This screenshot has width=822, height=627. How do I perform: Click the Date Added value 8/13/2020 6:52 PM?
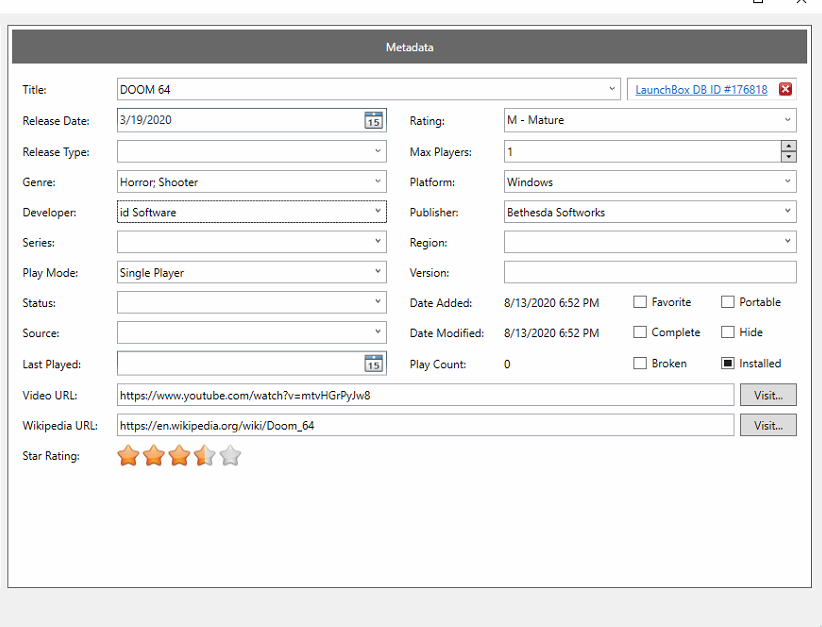coord(551,302)
